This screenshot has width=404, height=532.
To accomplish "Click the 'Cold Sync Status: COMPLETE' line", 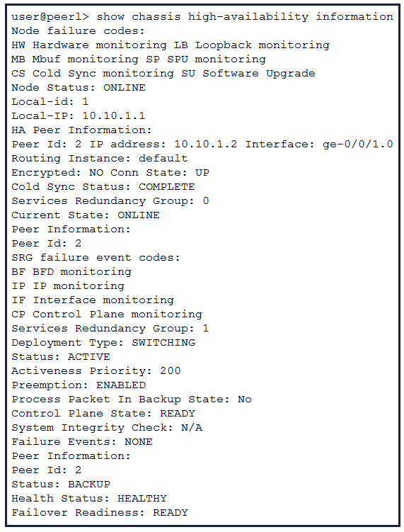I will [103, 187].
